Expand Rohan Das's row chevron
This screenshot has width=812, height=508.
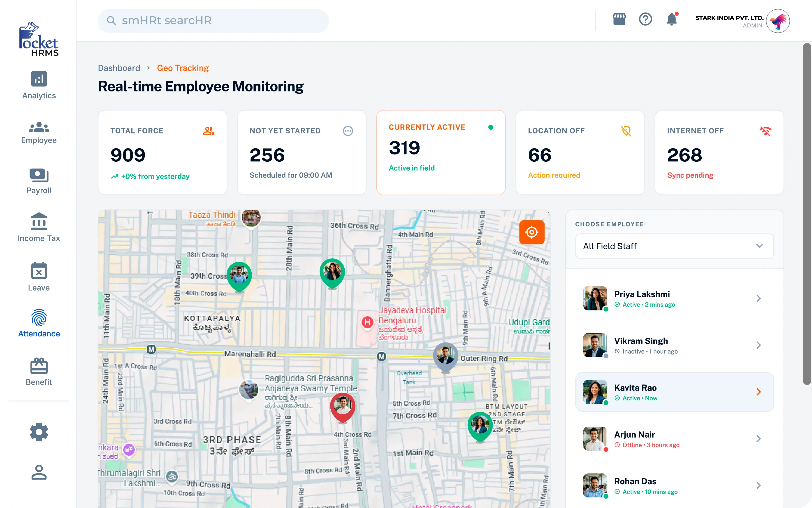pyautogui.click(x=759, y=485)
